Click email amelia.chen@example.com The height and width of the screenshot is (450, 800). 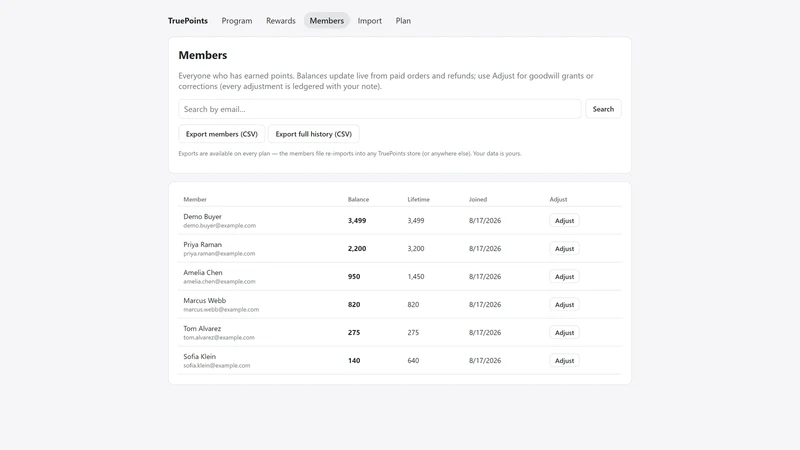pos(219,282)
